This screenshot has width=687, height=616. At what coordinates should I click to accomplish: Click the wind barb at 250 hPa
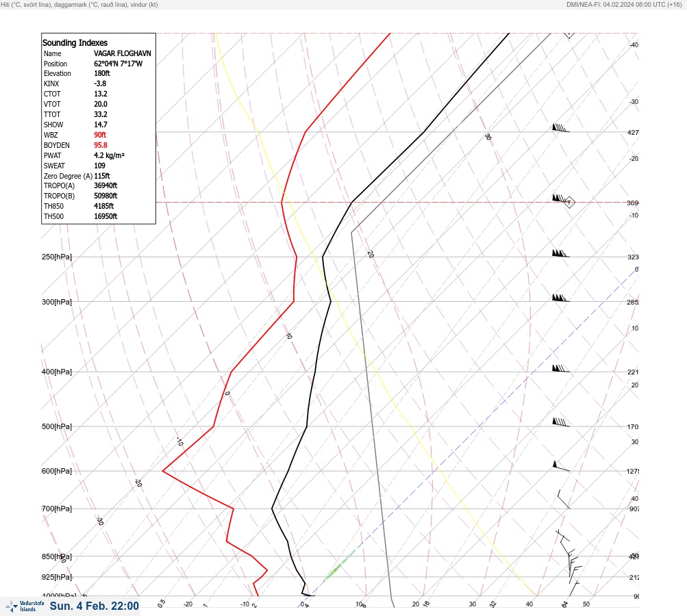(x=561, y=253)
